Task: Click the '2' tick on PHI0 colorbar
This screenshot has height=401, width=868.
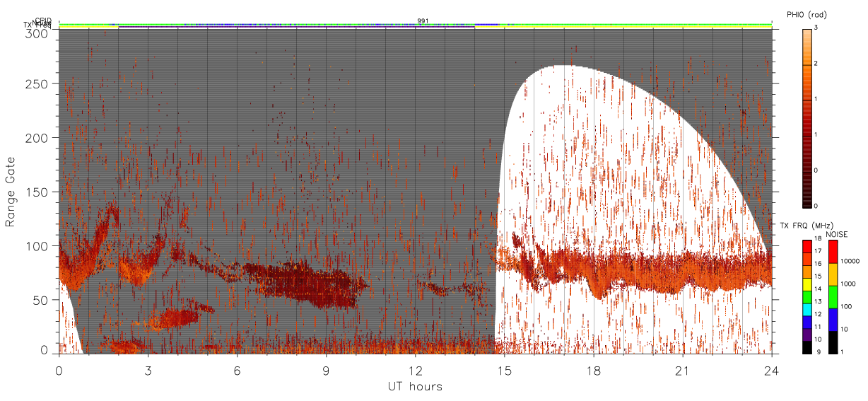Action: coord(816,64)
